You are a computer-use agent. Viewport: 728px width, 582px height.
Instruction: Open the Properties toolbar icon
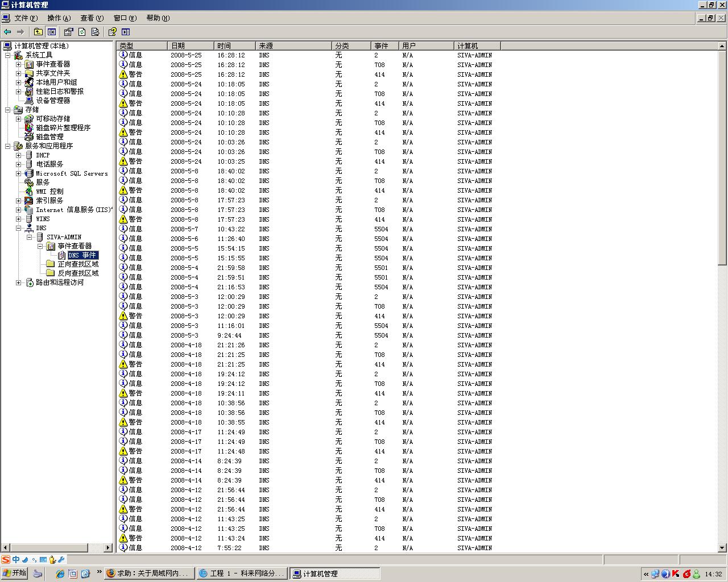click(68, 32)
